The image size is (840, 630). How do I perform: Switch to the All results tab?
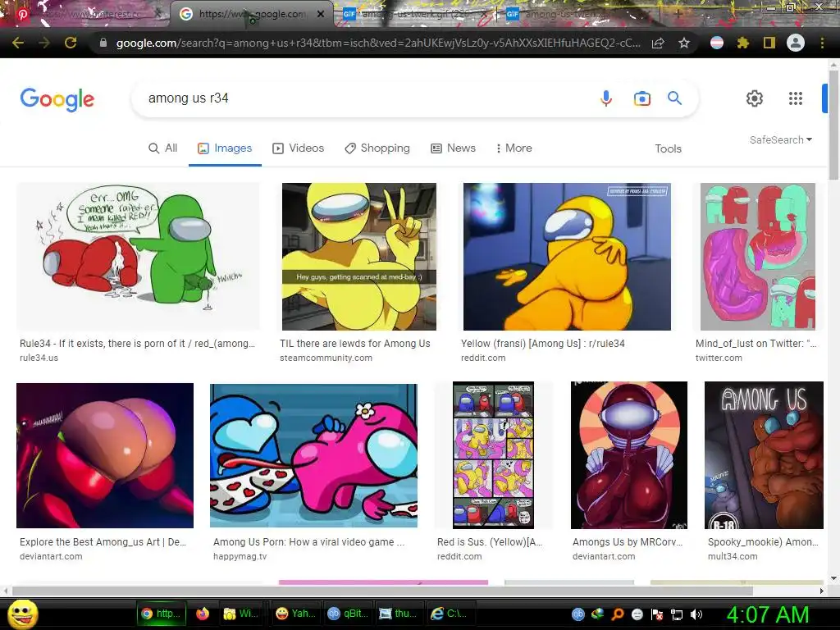point(163,148)
